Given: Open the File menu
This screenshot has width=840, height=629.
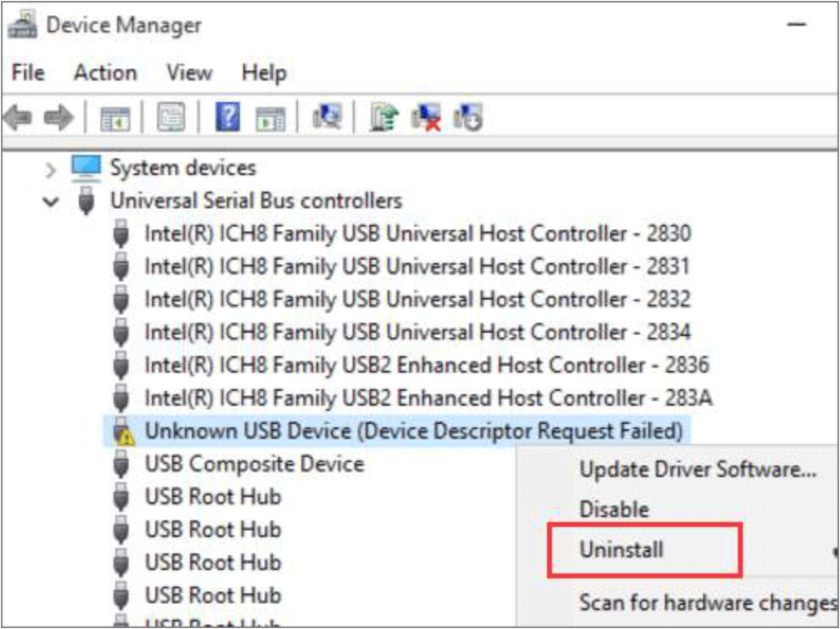Looking at the screenshot, I should click(27, 73).
